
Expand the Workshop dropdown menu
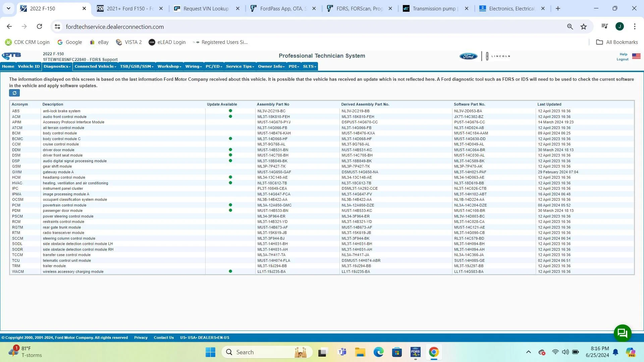pos(169,66)
